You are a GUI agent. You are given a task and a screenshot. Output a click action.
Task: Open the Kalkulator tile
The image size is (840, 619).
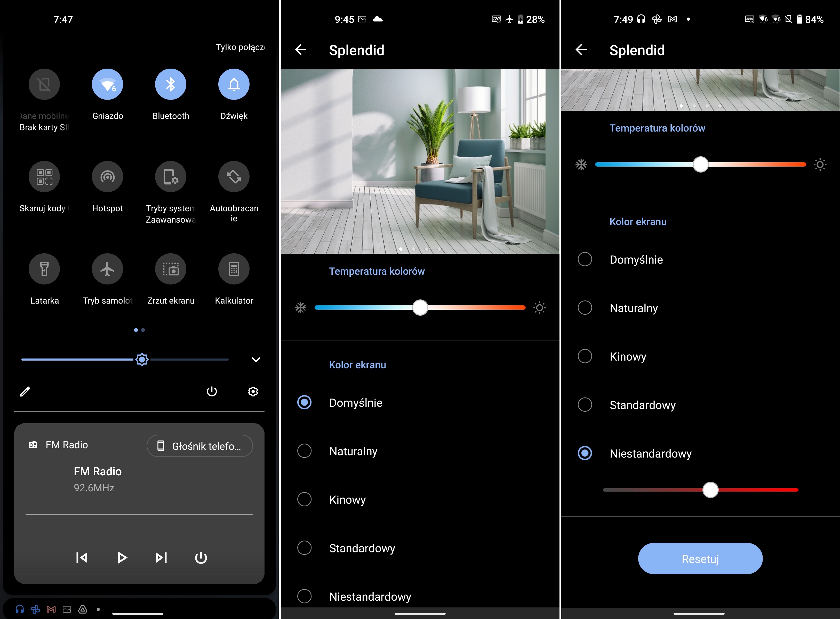234,269
